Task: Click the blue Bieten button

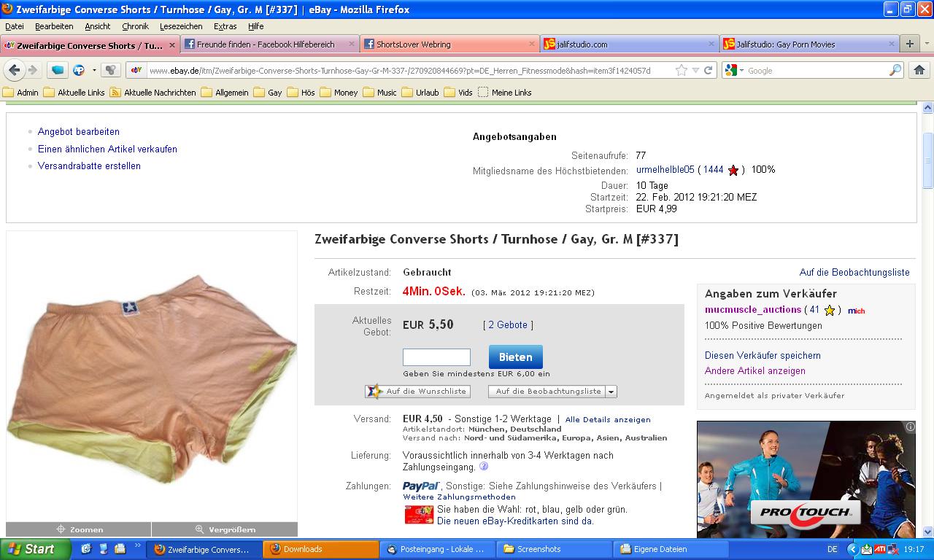Action: (x=515, y=357)
